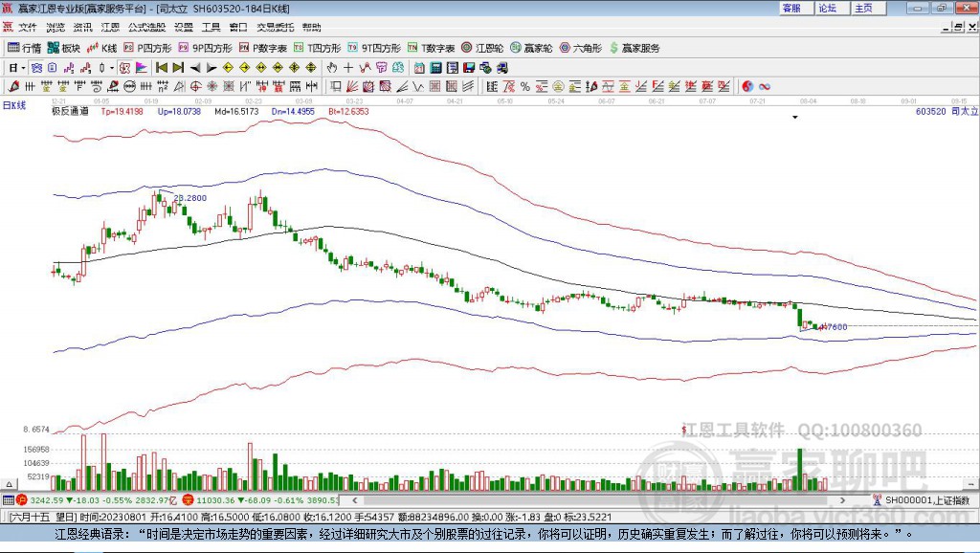Expand the small triangle near chart top right
The width and height of the screenshot is (980, 553).
pos(795,118)
